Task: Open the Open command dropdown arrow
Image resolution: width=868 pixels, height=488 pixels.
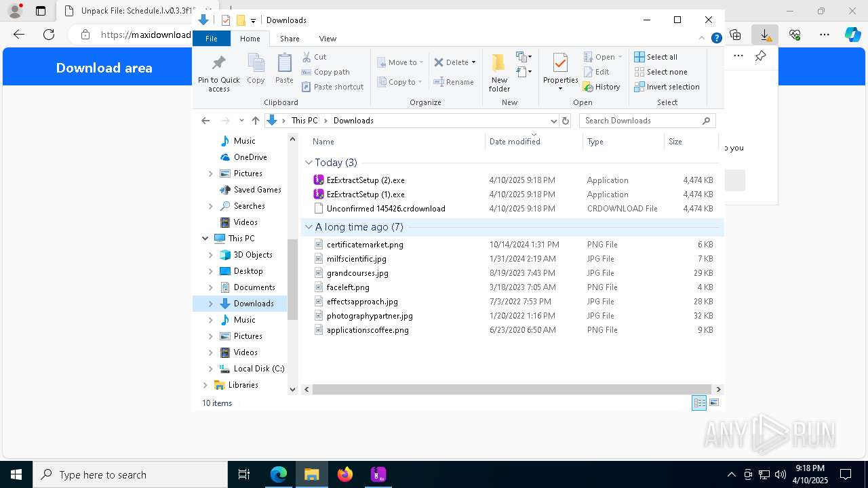Action: click(x=620, y=57)
